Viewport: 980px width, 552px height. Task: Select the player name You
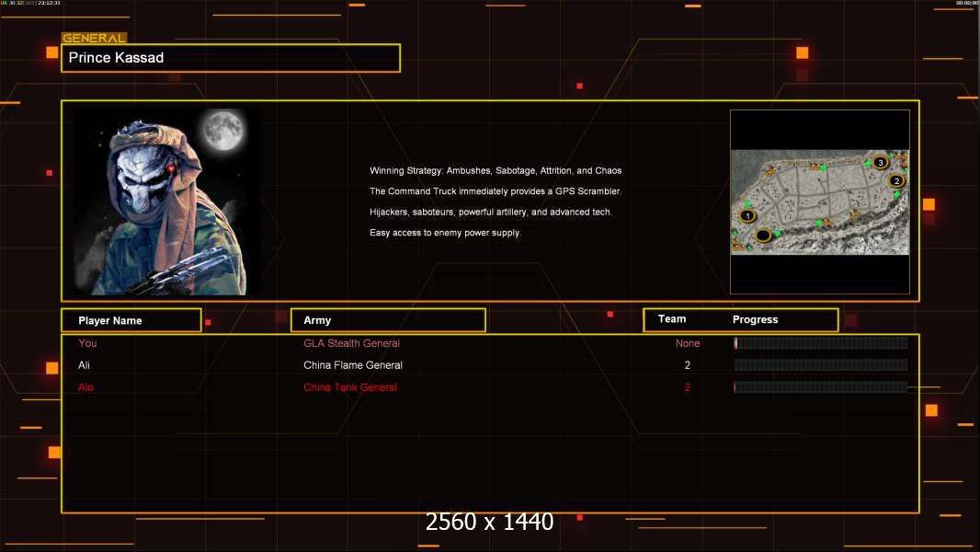click(x=87, y=343)
